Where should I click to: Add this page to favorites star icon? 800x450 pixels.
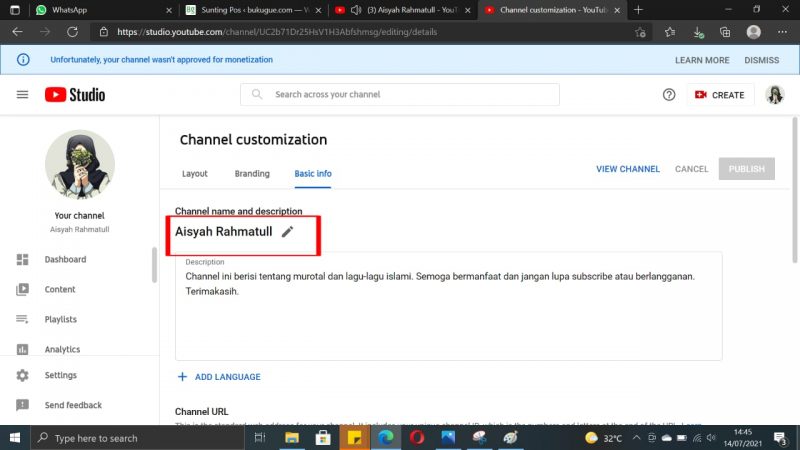pyautogui.click(x=640, y=32)
